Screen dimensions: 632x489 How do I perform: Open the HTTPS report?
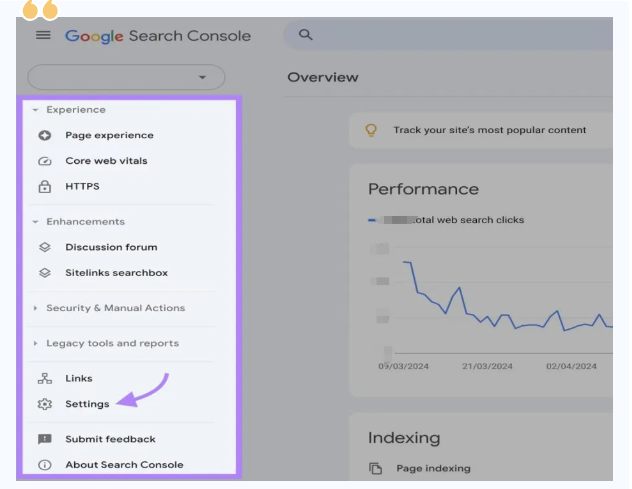[x=82, y=186]
